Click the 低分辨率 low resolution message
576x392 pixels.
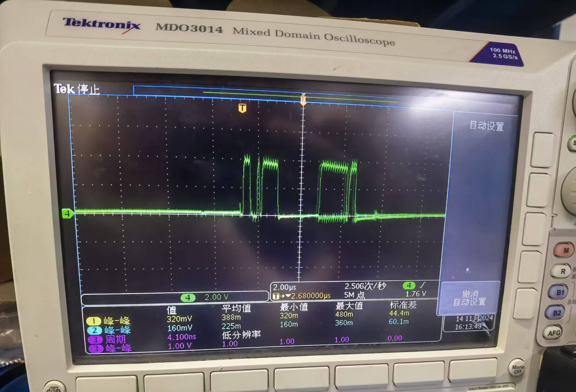tap(241, 334)
